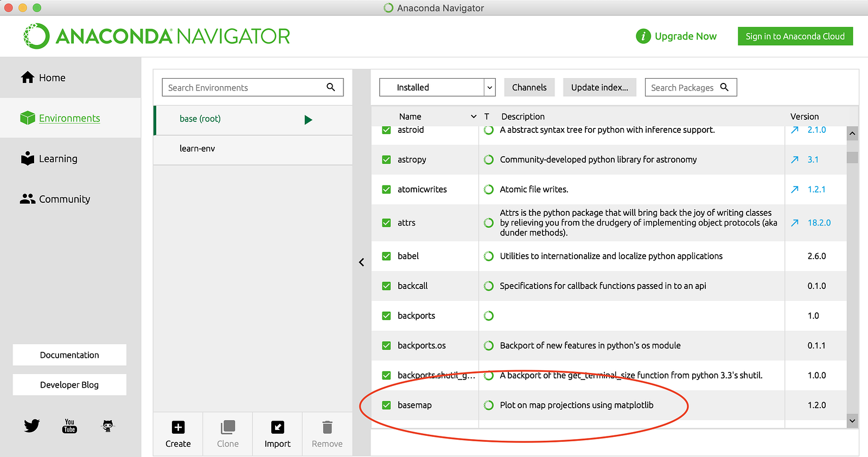
Task: Uncheck the basemap package checkbox
Action: [x=386, y=405]
